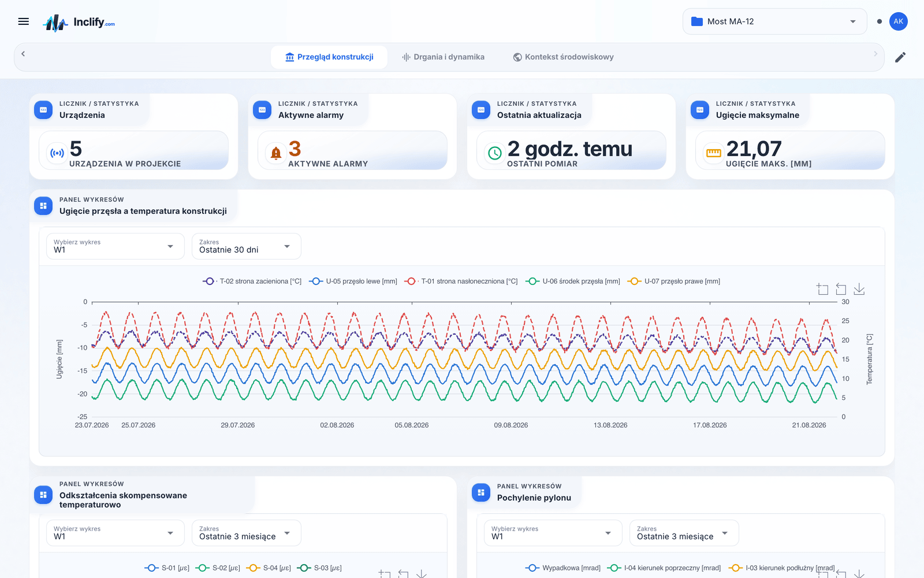Toggle U-07 przęsło prawe series

[674, 281]
